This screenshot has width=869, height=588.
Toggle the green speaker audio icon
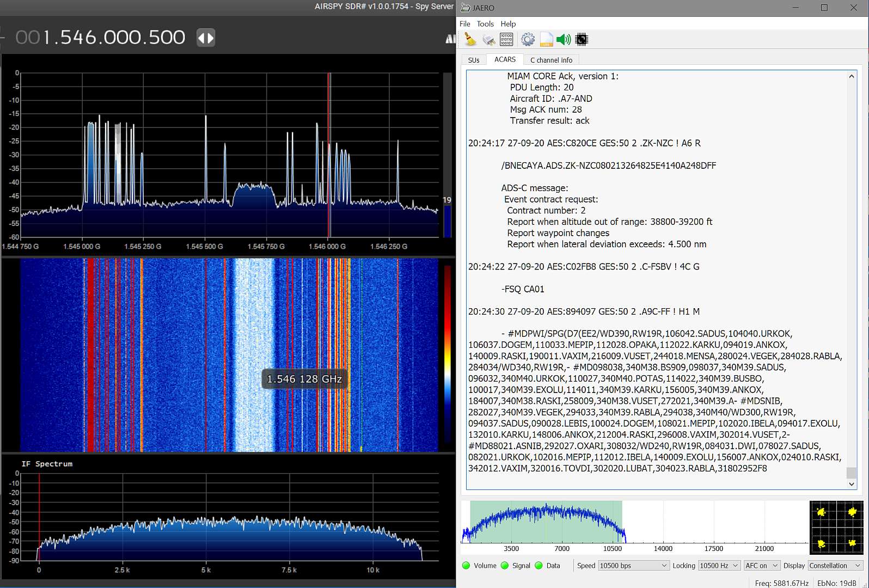pyautogui.click(x=564, y=40)
